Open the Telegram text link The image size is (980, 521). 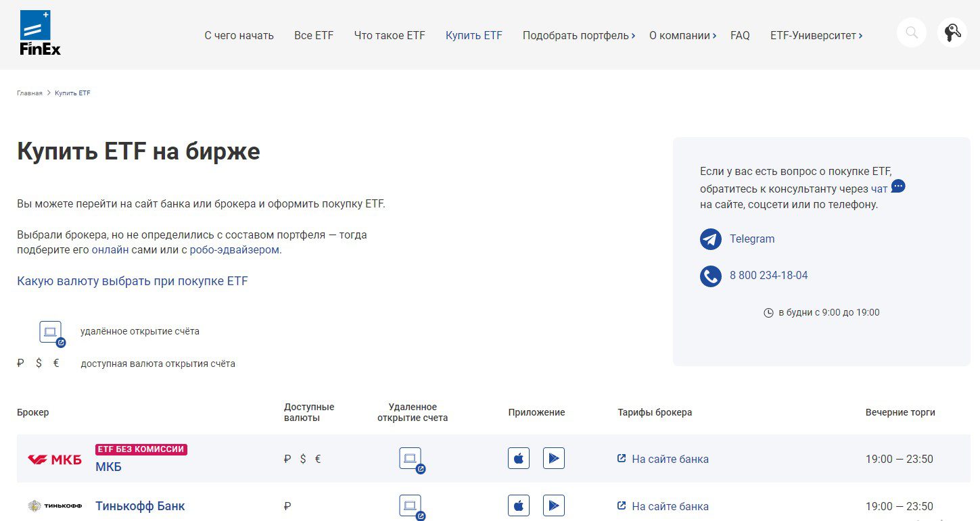[x=752, y=239]
